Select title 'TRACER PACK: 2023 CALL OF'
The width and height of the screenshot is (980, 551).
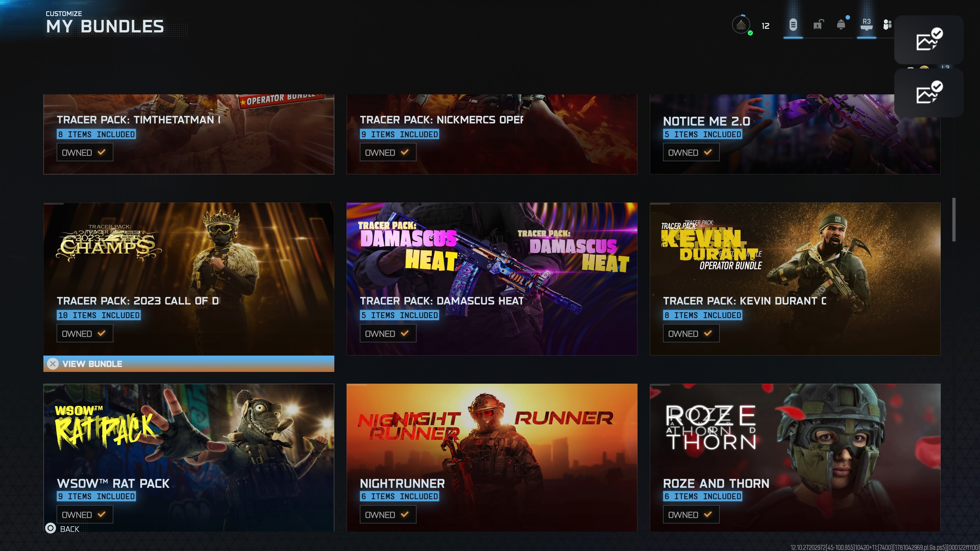point(139,301)
